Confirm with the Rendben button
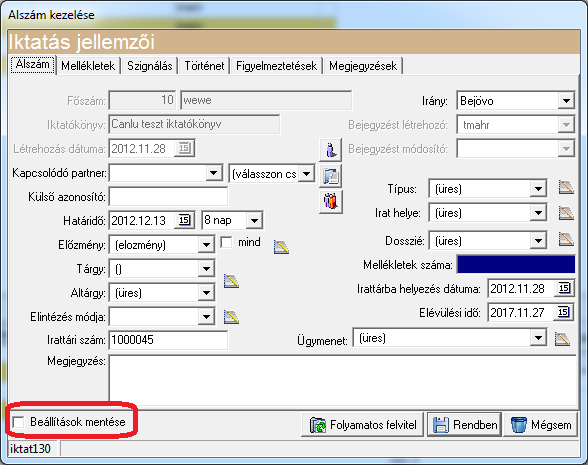Viewport: 588px width, 465px height. point(465,425)
